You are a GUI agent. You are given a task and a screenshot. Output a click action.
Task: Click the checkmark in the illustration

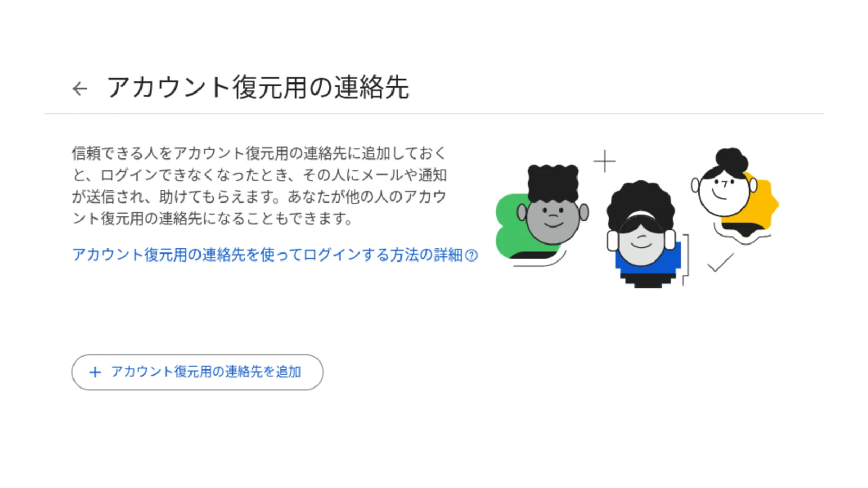720,262
